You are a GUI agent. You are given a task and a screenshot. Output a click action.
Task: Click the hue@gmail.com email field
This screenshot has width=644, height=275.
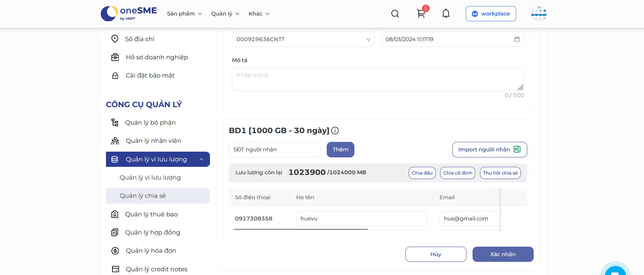click(x=470, y=218)
